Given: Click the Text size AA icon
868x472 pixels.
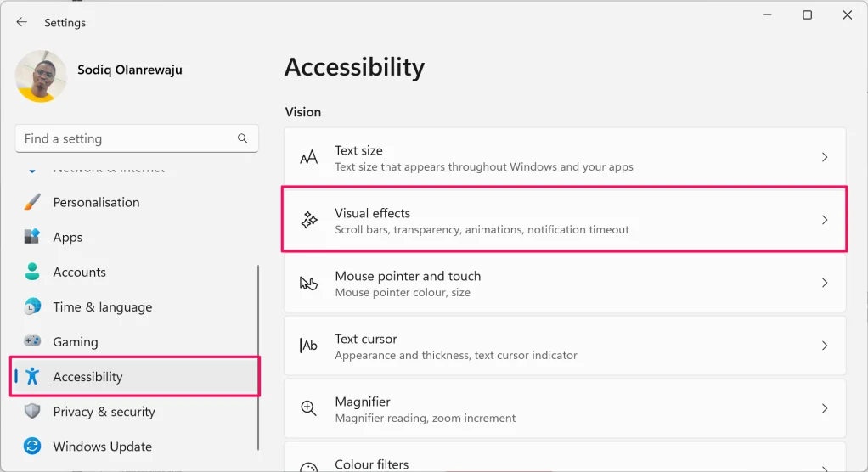Looking at the screenshot, I should (309, 158).
